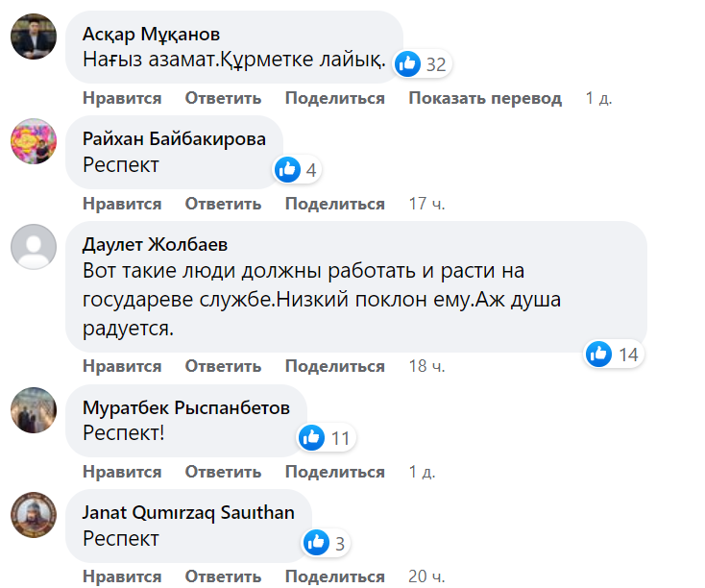Reply to Janat Qumirzaq Sauithan's comment

223,576
